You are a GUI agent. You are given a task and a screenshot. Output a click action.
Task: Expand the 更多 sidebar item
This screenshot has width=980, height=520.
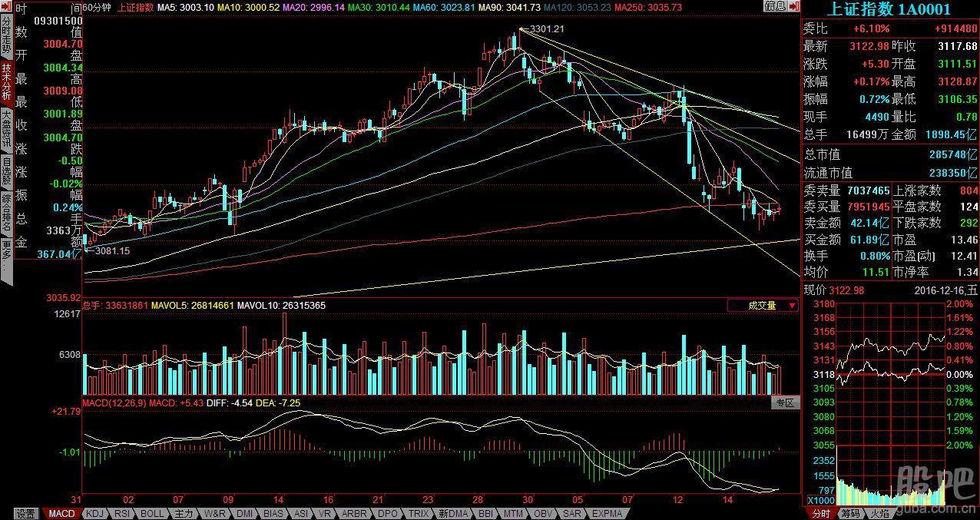(6, 250)
